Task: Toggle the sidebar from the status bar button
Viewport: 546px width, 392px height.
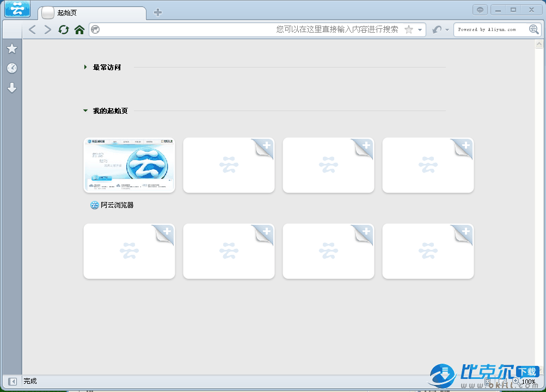Action: pyautogui.click(x=12, y=381)
